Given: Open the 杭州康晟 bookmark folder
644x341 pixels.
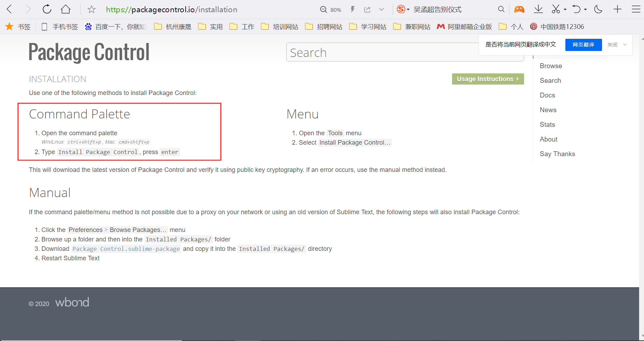Looking at the screenshot, I should [x=173, y=27].
